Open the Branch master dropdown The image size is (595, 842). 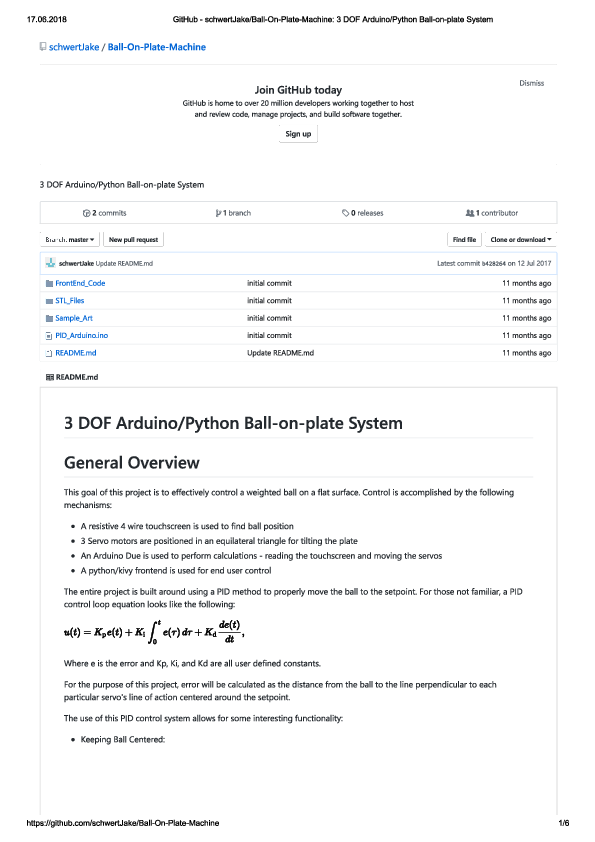click(70, 239)
